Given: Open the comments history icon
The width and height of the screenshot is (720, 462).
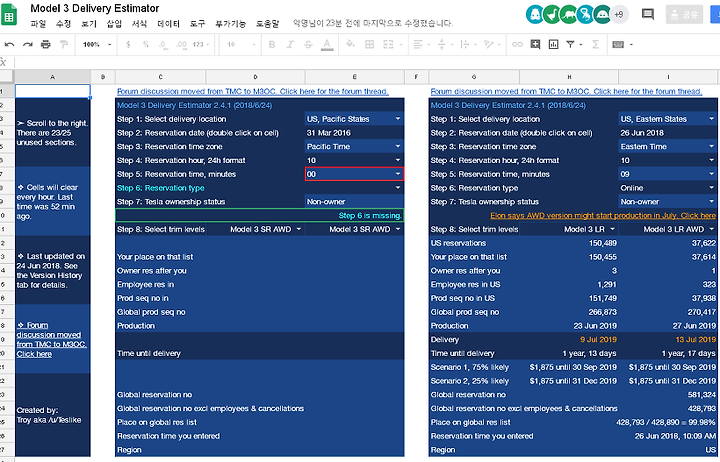Looking at the screenshot, I should (647, 14).
